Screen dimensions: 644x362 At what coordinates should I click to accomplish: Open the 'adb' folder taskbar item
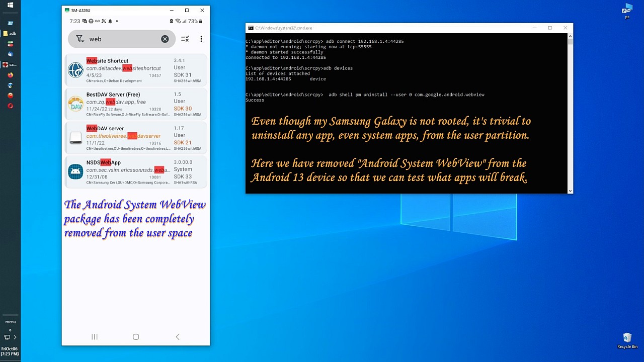pos(10,34)
